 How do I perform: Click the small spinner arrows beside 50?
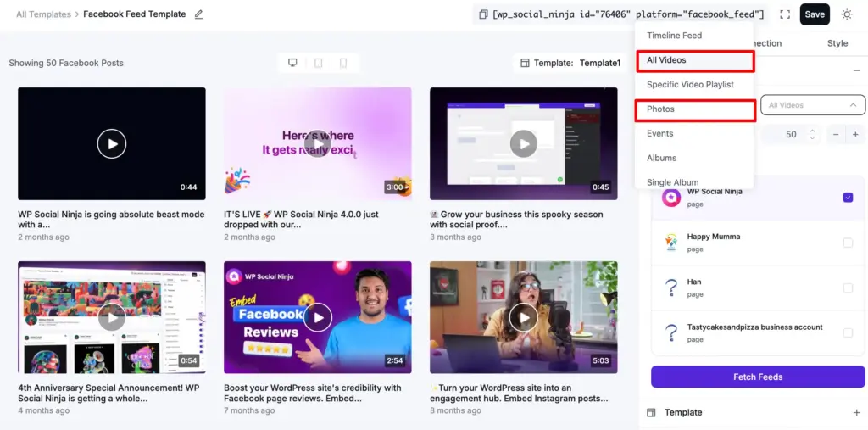tap(812, 135)
